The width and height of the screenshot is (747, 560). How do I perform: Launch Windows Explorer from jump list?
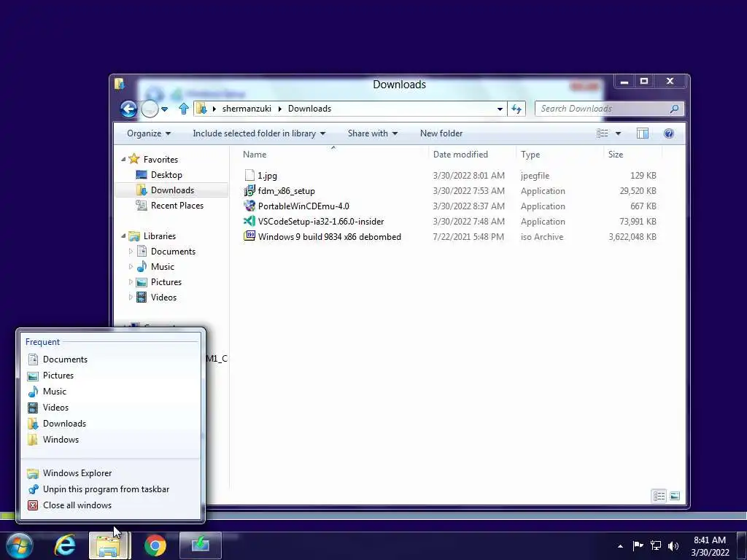(111, 472)
